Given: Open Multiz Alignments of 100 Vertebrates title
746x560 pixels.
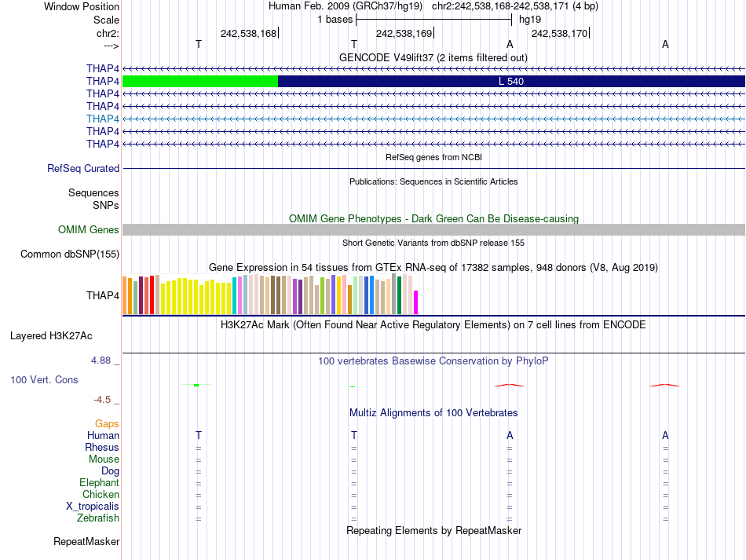Looking at the screenshot, I should (x=433, y=412).
